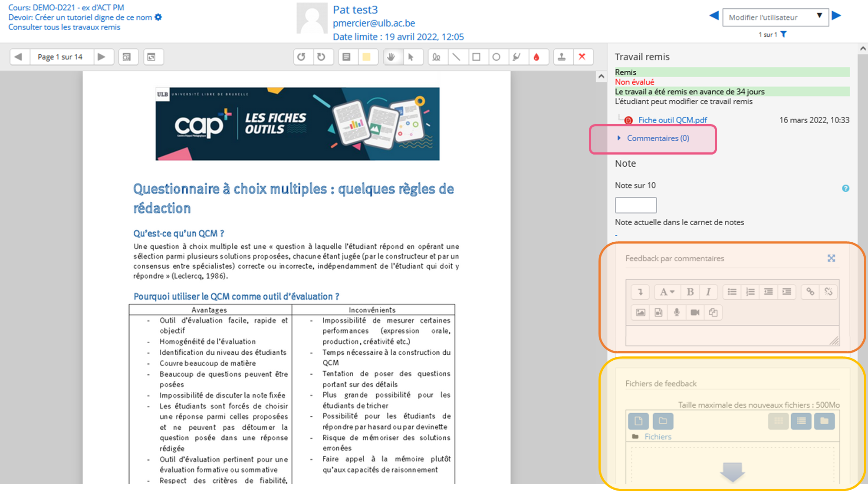Select the yellow comment color swatch
868x491 pixels.
click(367, 57)
